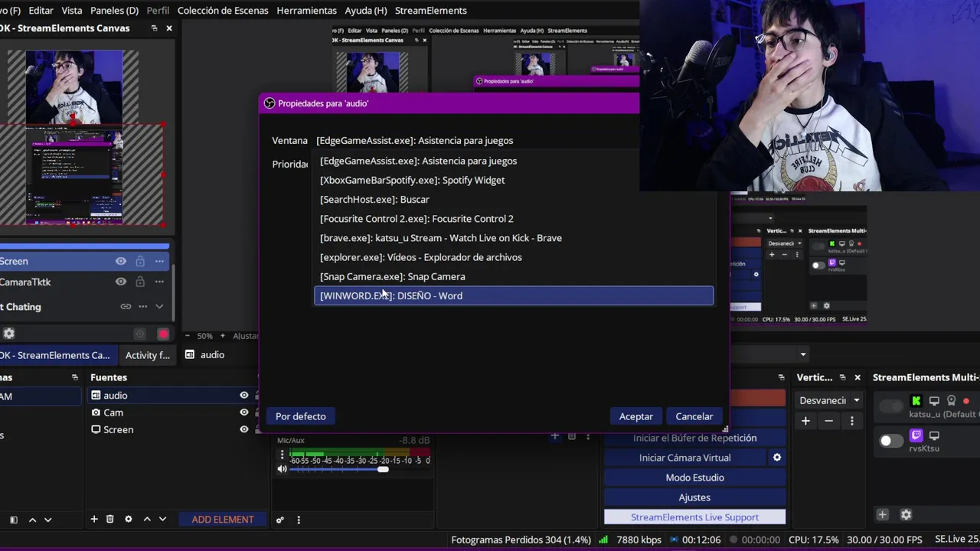The height and width of the screenshot is (551, 980).
Task: Remove scene transition with minus
Action: 828,421
